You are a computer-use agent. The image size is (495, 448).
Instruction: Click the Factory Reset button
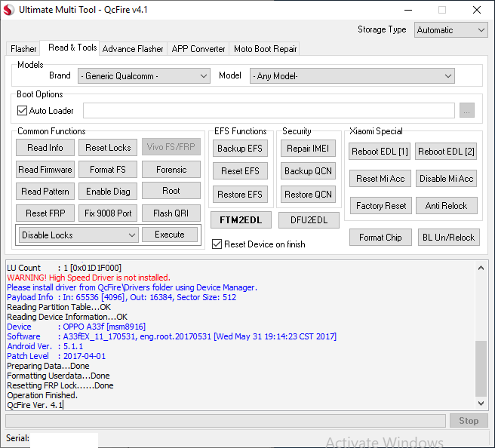381,206
